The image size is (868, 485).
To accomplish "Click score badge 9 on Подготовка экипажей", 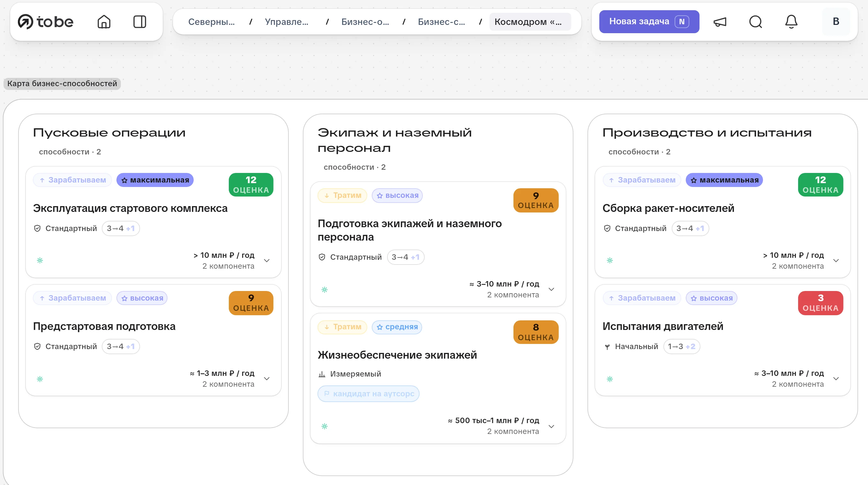I will point(536,200).
